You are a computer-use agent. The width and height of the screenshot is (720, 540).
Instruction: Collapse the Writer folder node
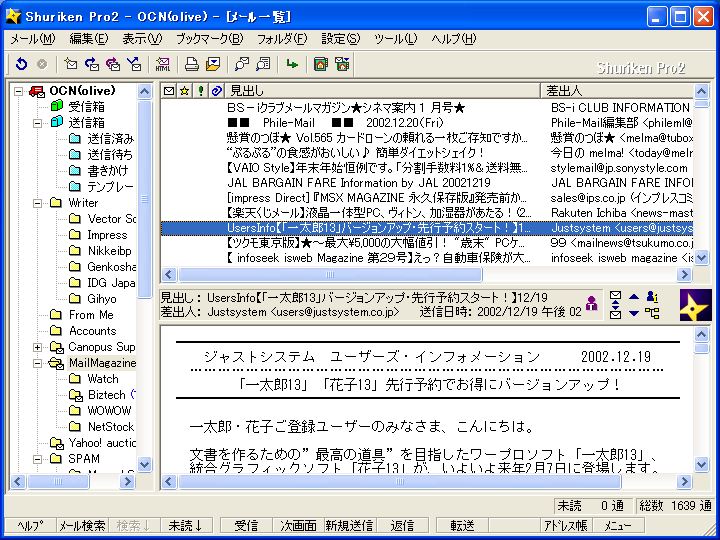37,203
